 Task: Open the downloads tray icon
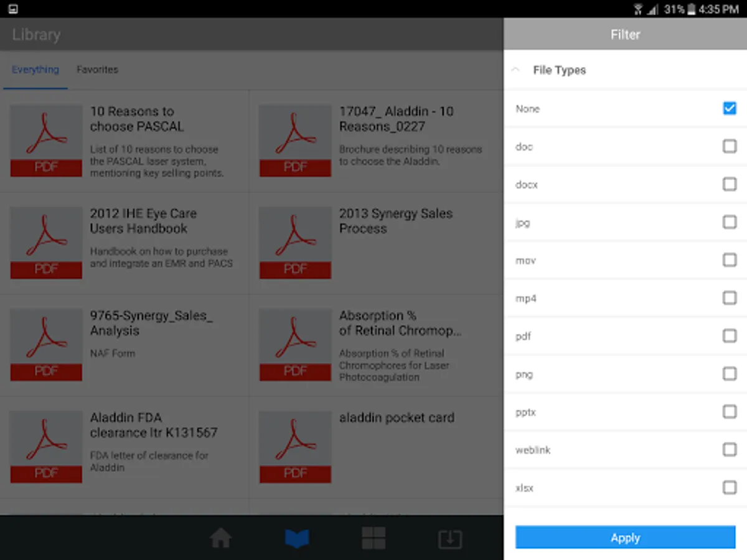450,539
